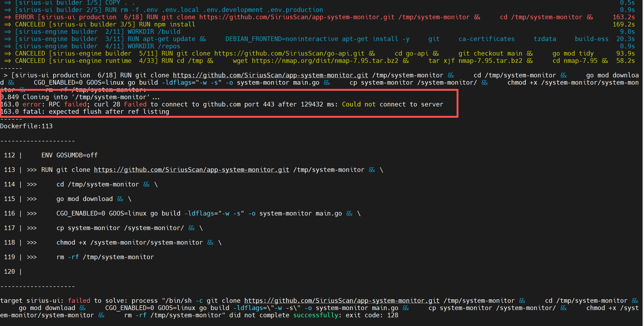Viewport: 644px width, 326px height.
Task: Click the 163.2s duration of the failed step
Action: point(624,17)
